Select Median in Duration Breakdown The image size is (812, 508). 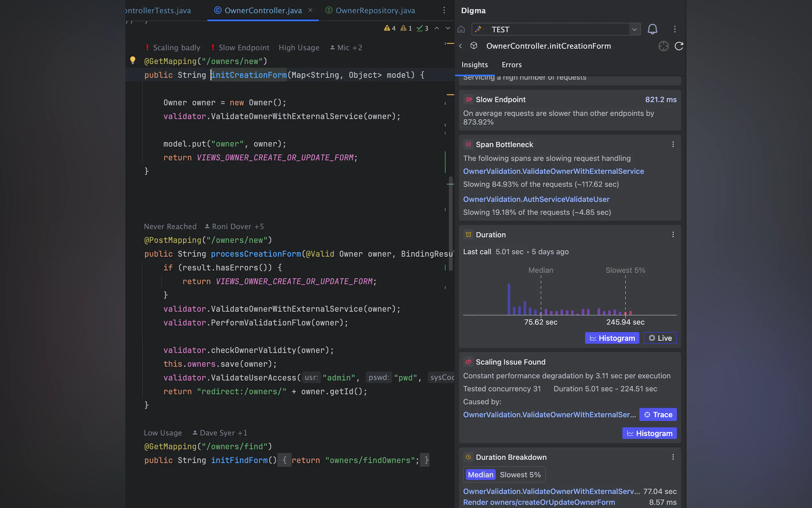click(480, 475)
